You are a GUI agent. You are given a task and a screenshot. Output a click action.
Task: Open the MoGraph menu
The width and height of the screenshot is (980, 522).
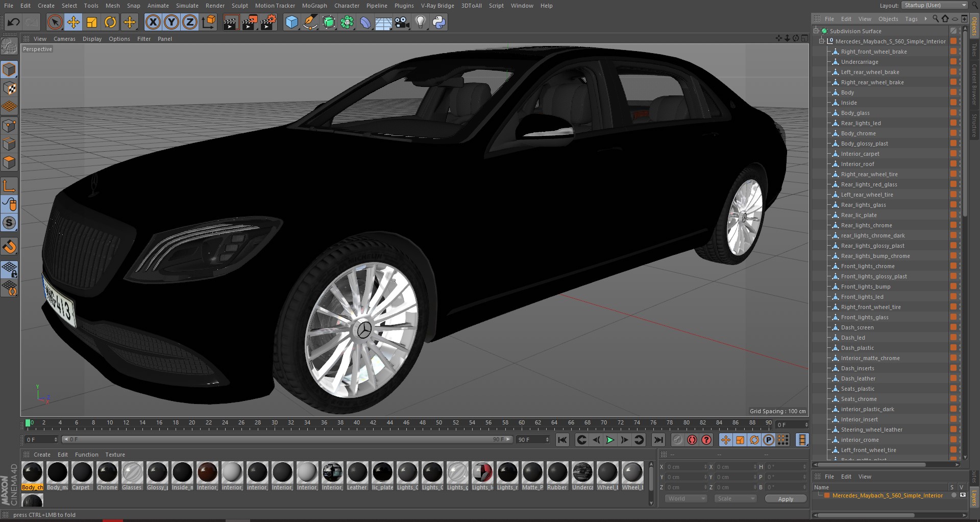pos(314,6)
